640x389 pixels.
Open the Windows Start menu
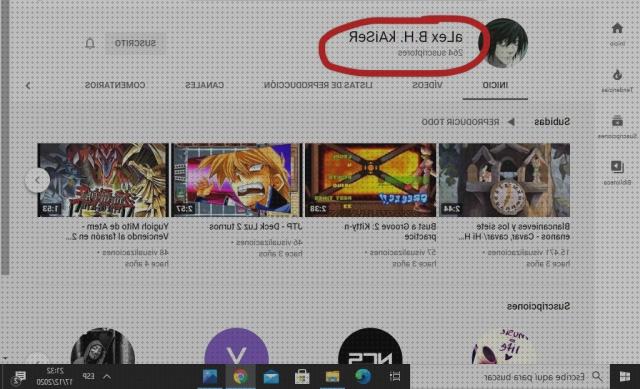[x=624, y=376]
